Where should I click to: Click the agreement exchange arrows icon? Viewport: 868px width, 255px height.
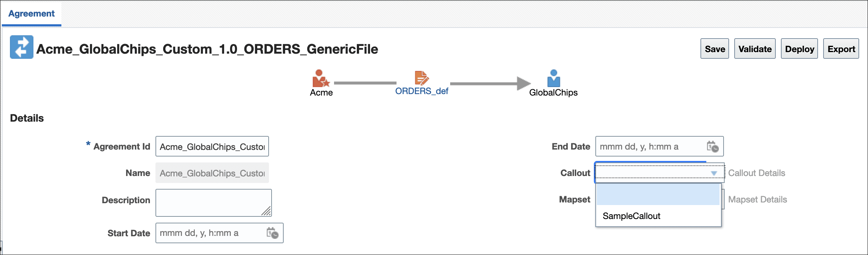22,47
